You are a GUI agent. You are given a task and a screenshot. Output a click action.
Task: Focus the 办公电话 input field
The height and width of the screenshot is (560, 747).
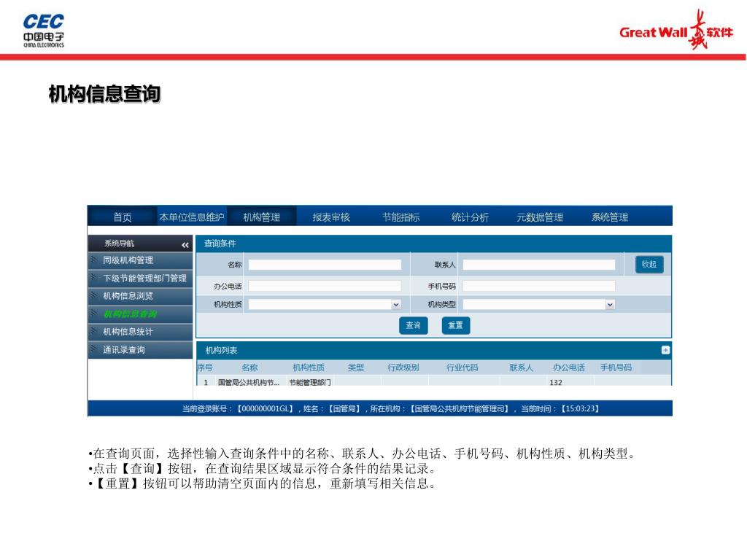click(325, 286)
